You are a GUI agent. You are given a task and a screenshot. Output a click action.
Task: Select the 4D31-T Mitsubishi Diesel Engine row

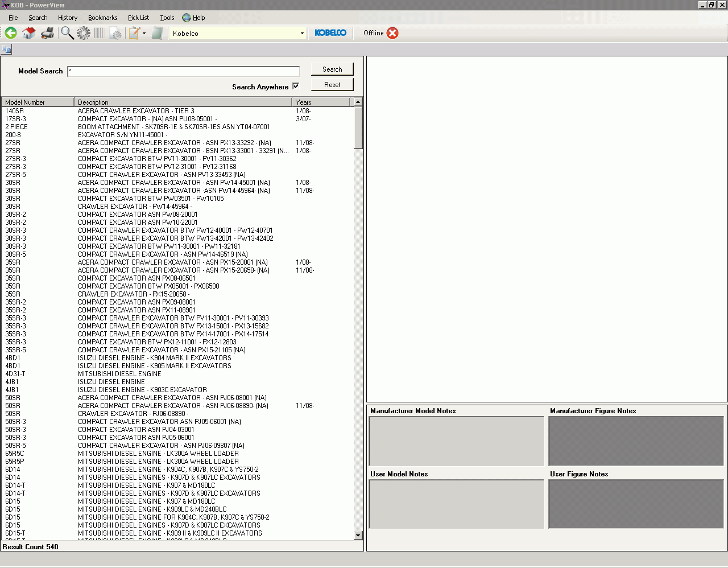[x=177, y=374]
